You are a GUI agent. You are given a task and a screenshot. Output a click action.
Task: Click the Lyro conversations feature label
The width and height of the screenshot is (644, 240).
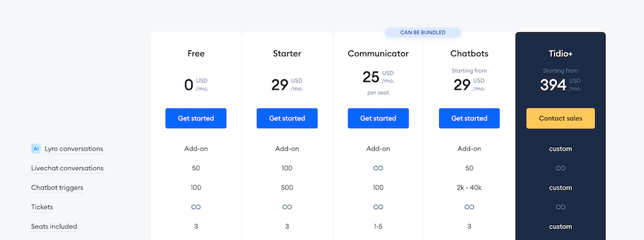[74, 148]
